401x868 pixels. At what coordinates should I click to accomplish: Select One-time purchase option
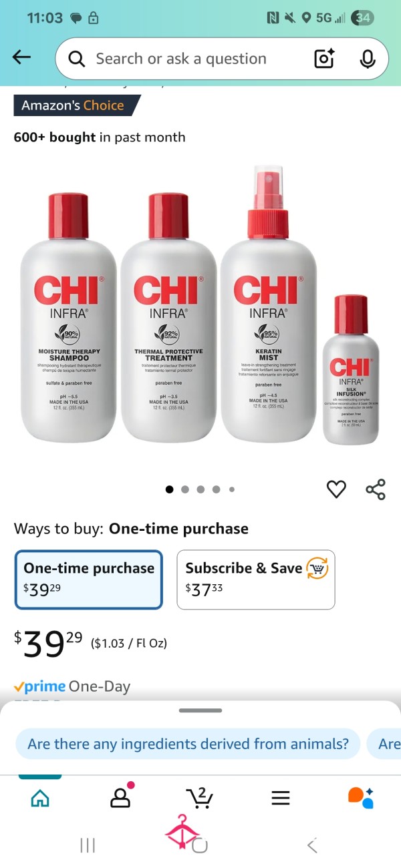[89, 580]
